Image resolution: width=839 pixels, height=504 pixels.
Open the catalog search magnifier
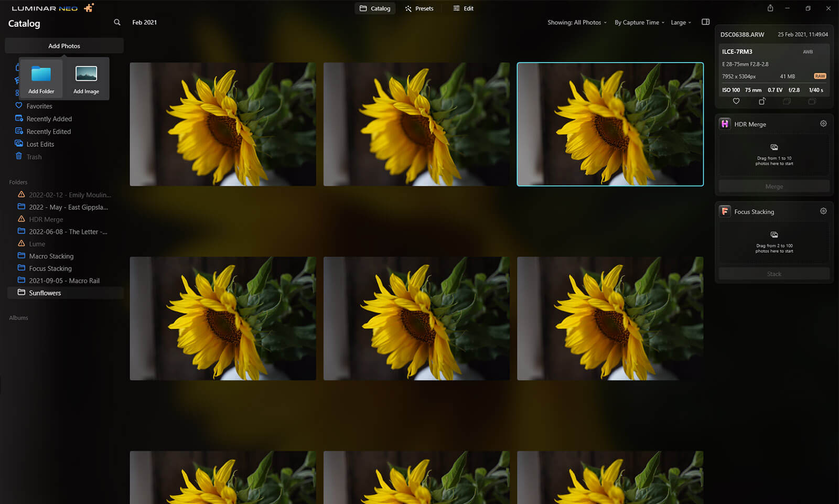click(x=117, y=23)
